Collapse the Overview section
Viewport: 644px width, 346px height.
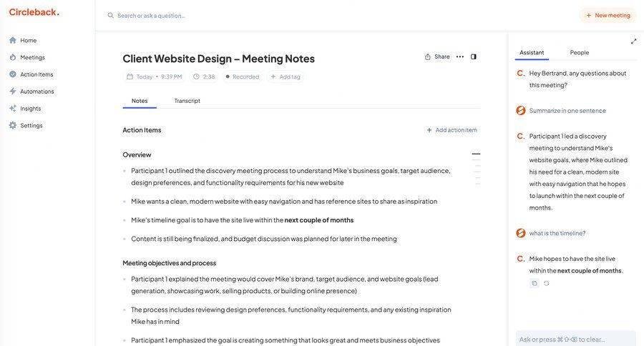476,154
